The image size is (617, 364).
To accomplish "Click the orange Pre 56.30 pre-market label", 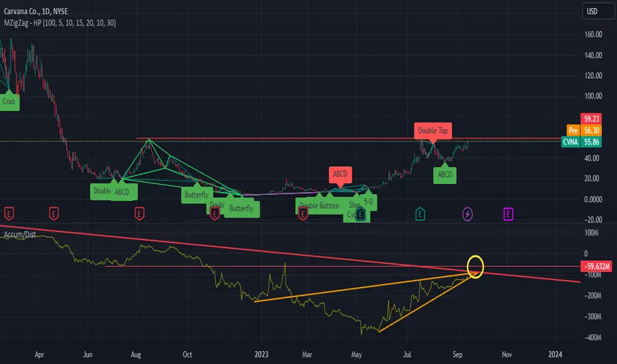I will coord(584,130).
